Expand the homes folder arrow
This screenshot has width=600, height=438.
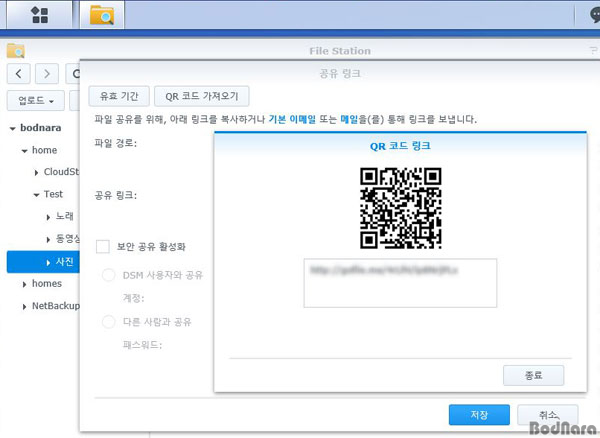coord(24,284)
